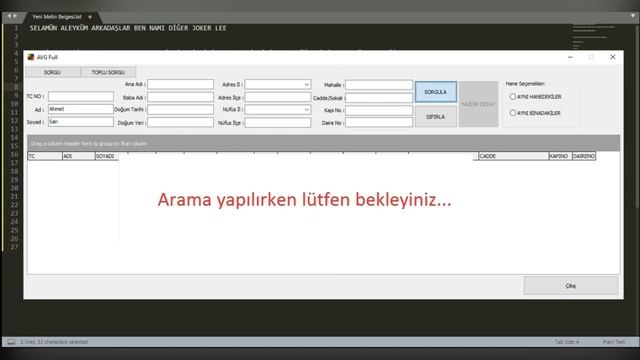
Task: Click the CADDE column header
Action: click(513, 156)
